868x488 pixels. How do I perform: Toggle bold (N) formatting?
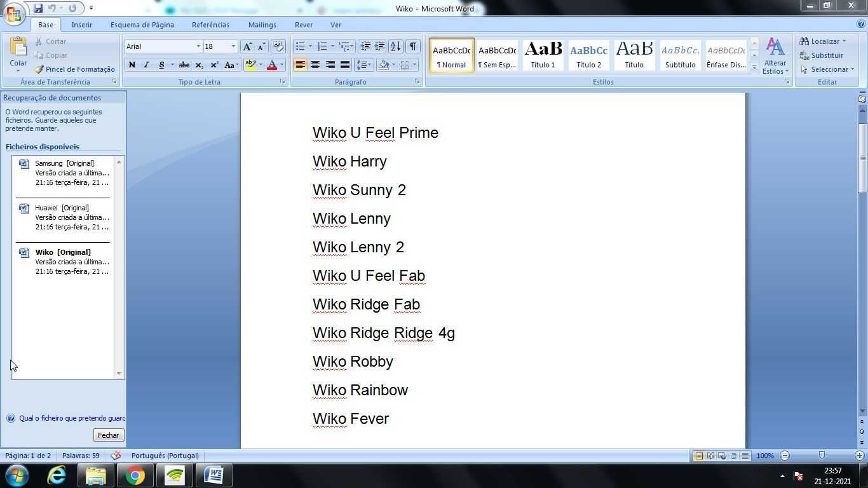tap(132, 65)
